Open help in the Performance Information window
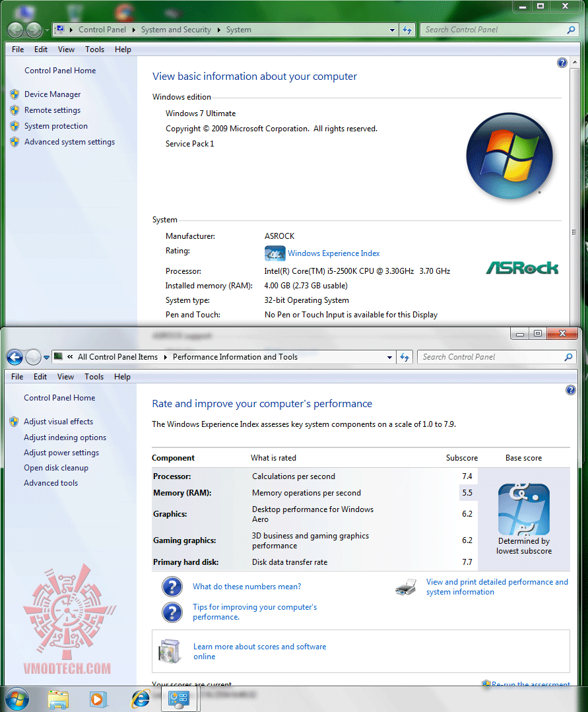This screenshot has height=712, width=588. click(x=571, y=390)
